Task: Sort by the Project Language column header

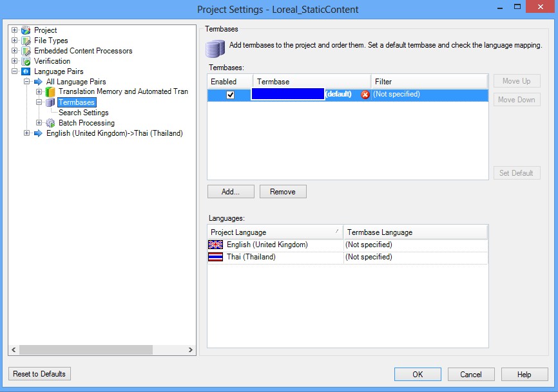Action: [274, 232]
